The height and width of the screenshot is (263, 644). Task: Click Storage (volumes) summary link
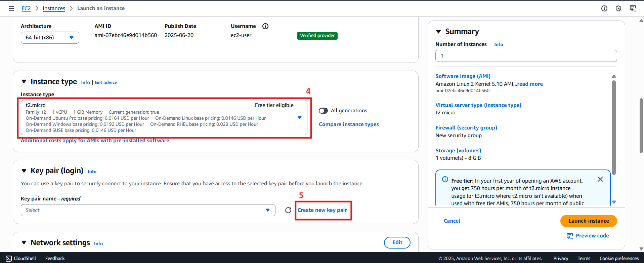coord(458,151)
